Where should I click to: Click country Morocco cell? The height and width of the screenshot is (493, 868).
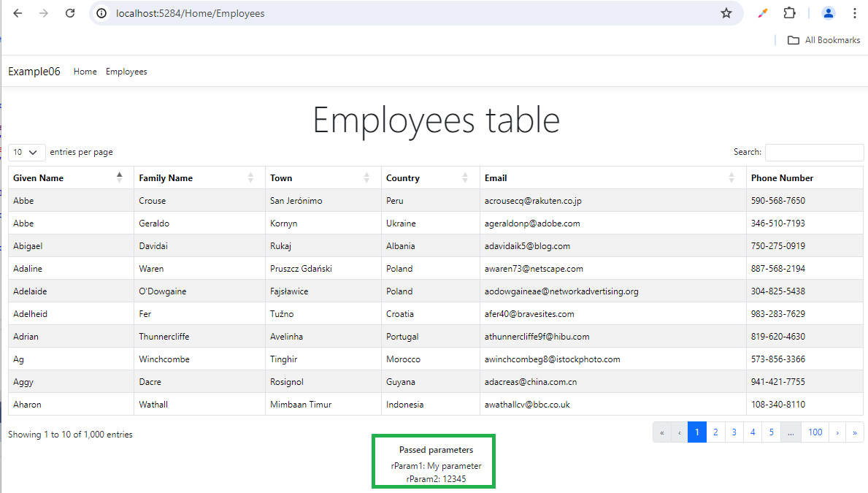[x=430, y=359]
